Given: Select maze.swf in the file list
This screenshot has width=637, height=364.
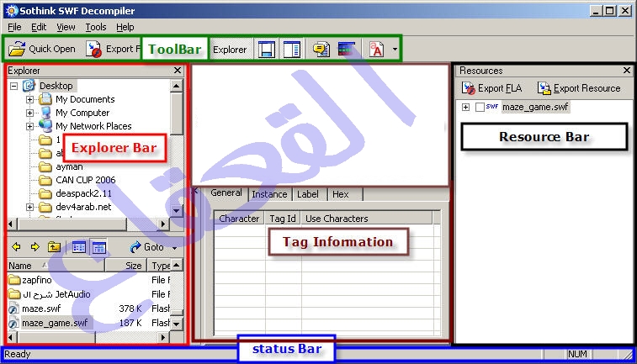Looking at the screenshot, I should click(x=42, y=309).
